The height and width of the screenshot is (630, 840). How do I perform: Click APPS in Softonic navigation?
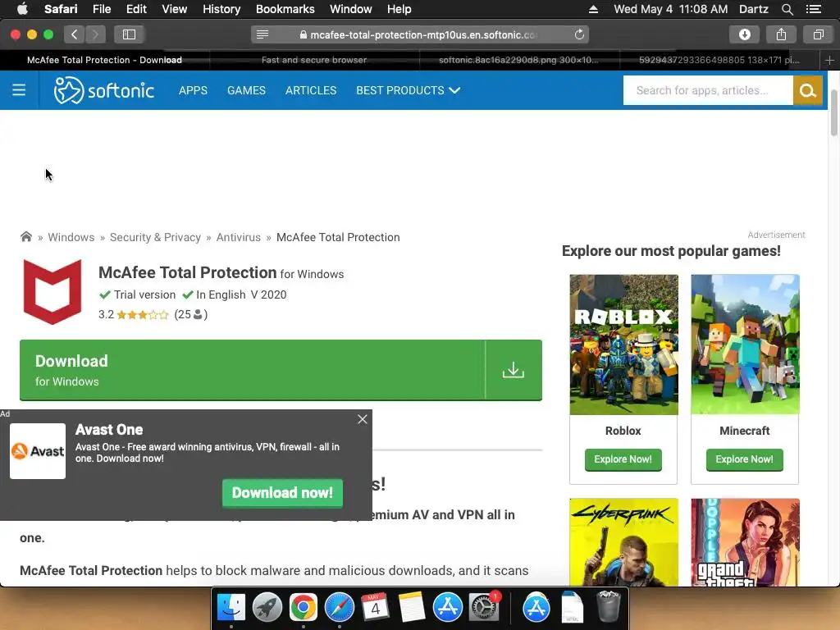(193, 90)
